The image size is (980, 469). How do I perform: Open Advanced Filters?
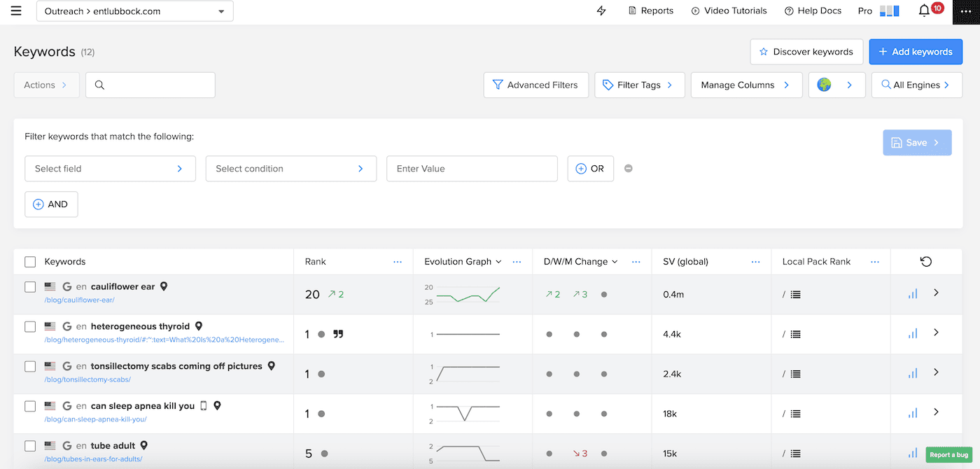536,85
